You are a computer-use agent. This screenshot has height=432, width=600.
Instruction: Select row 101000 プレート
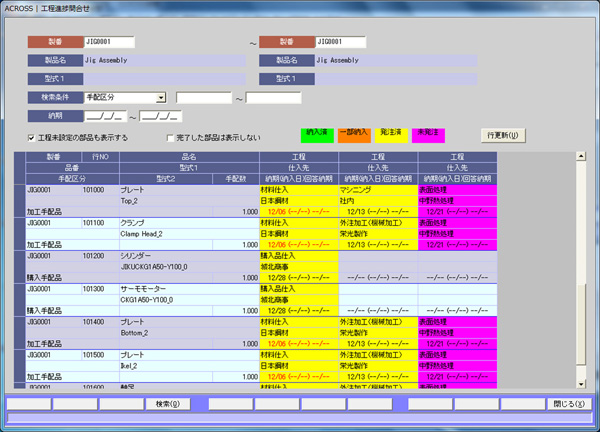click(261, 201)
